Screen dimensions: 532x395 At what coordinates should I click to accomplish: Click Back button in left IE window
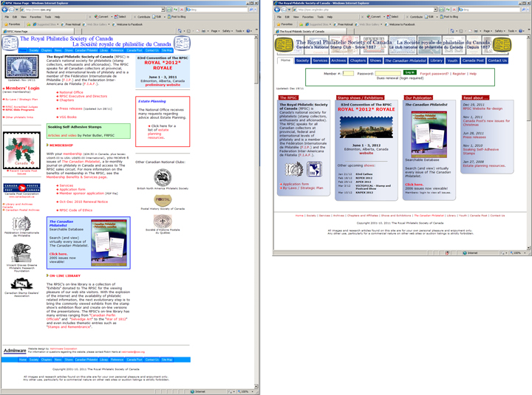pyautogui.click(x=4, y=10)
